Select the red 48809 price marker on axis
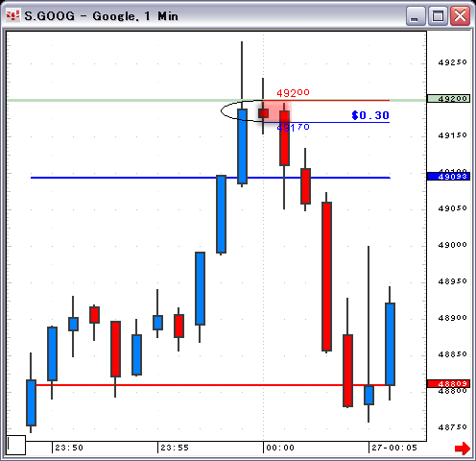This screenshot has width=476, height=461. [x=448, y=383]
